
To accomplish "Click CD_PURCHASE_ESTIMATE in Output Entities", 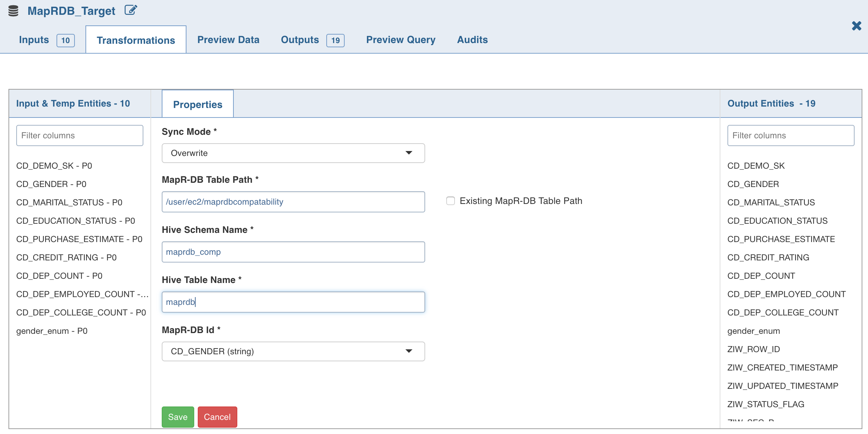I will click(781, 239).
